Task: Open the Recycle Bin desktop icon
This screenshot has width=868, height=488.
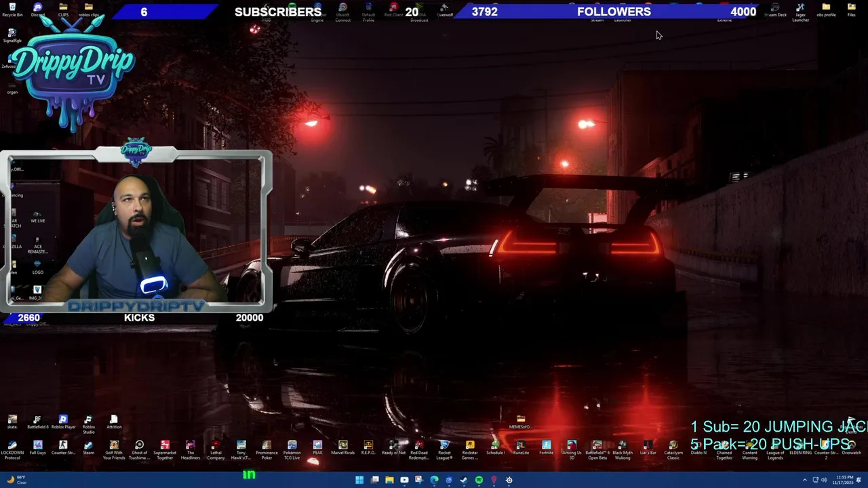Action: pyautogui.click(x=12, y=9)
